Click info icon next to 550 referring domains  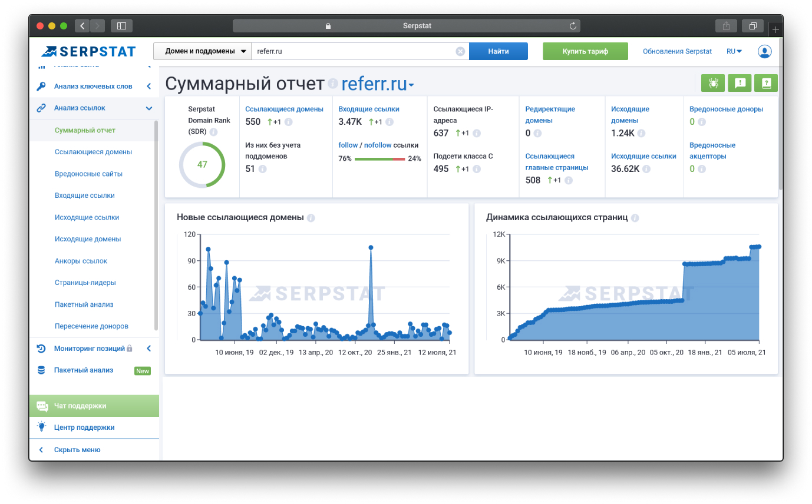pos(288,122)
